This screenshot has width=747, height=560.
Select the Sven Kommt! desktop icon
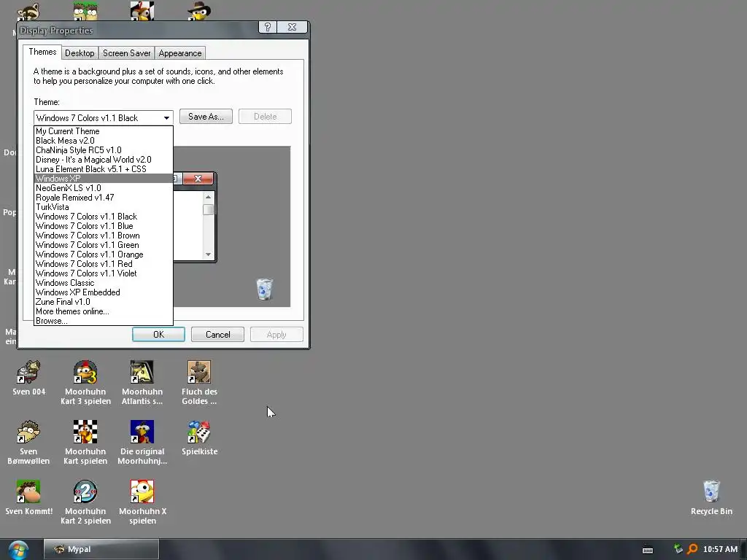28,497
